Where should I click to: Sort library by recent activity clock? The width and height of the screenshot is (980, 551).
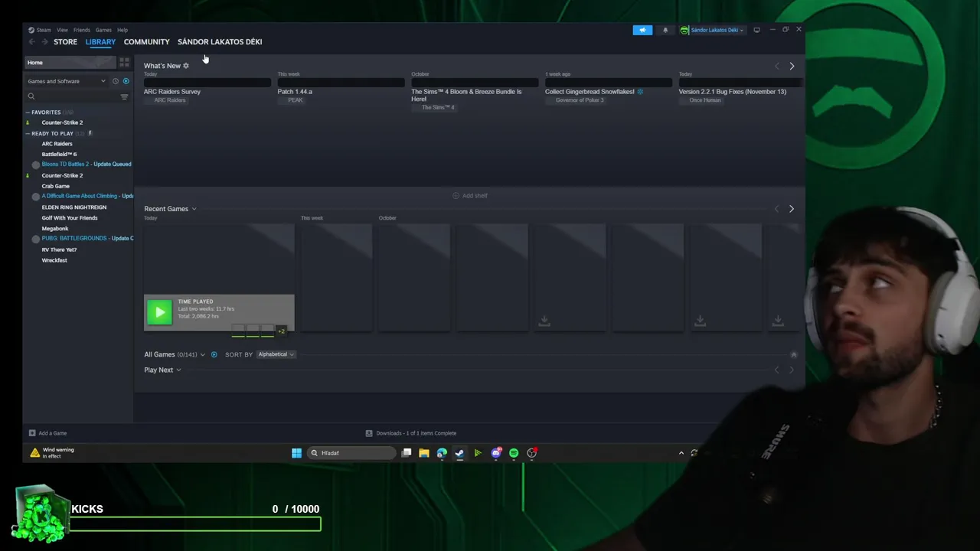116,81
